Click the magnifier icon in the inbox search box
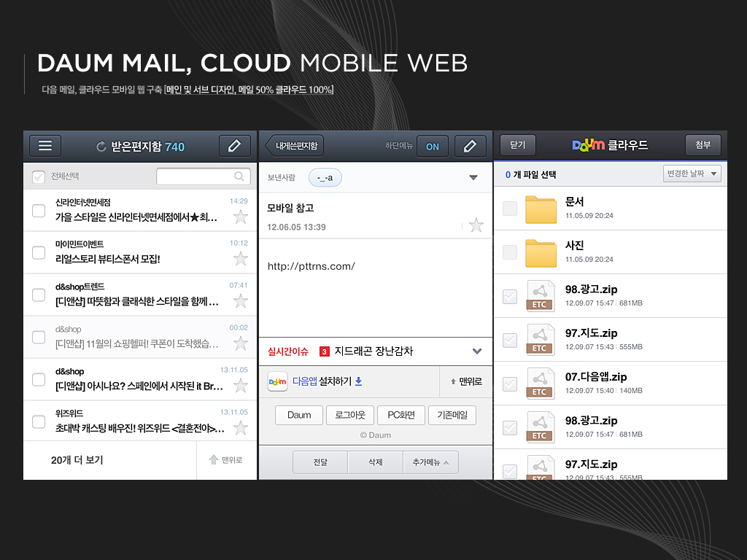This screenshot has width=747, height=560. [239, 176]
